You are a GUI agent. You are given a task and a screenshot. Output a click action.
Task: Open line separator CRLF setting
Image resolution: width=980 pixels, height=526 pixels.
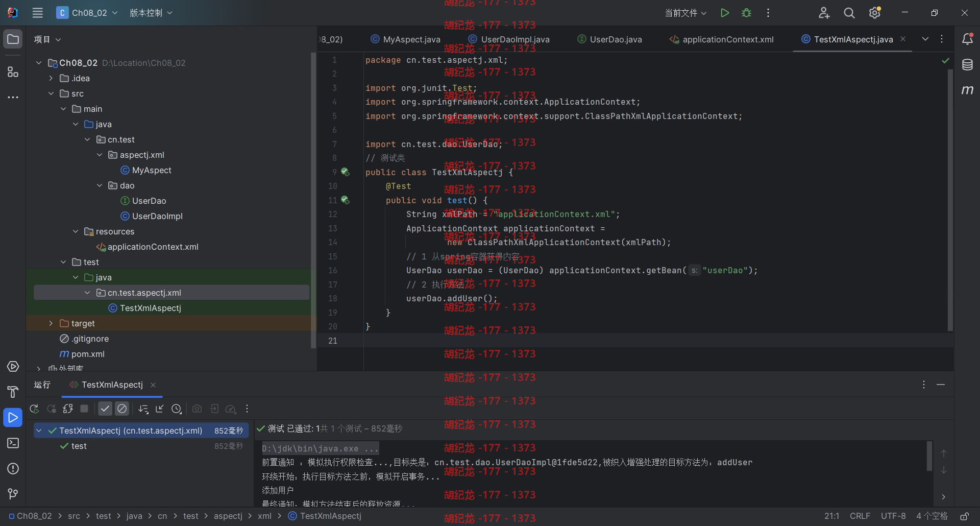(x=860, y=516)
